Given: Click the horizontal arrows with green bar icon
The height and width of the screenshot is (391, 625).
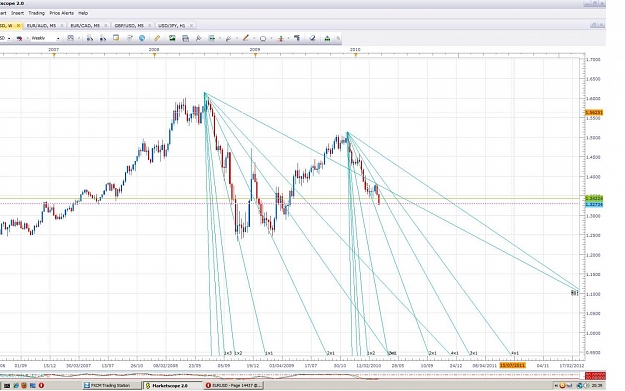Looking at the screenshot, I should (x=212, y=38).
